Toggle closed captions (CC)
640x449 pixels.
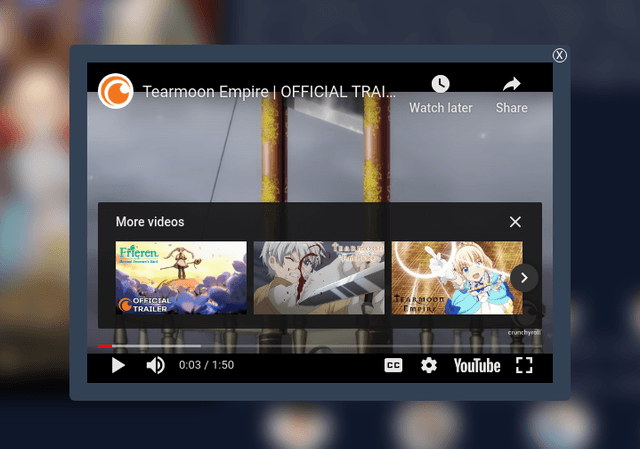[x=394, y=365]
